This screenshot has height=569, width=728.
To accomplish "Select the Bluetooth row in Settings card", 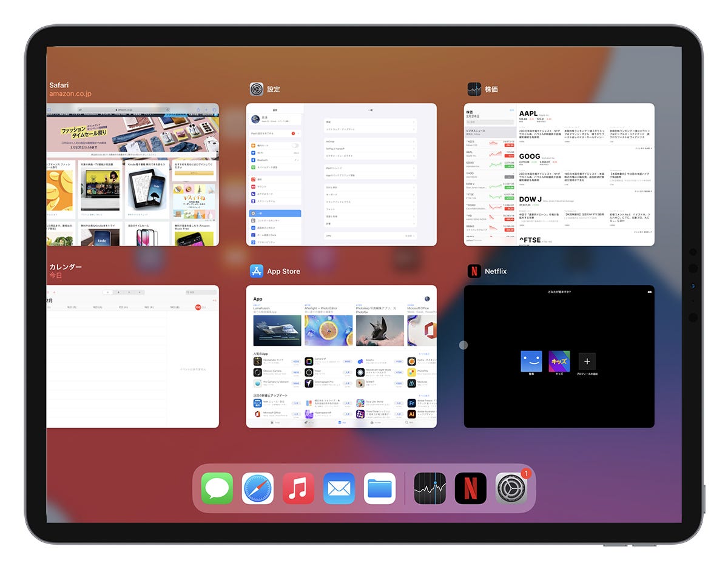I will (x=275, y=160).
